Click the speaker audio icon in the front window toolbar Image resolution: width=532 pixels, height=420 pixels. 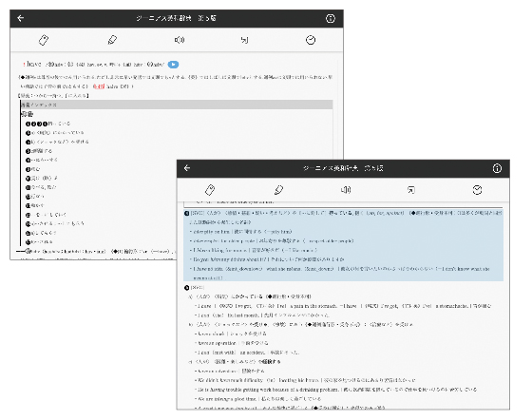point(346,190)
